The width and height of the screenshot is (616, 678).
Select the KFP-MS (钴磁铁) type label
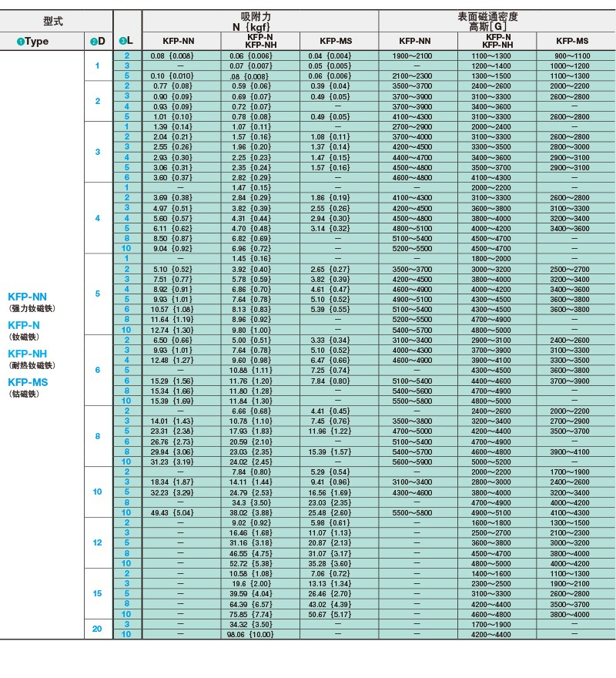coord(28,388)
